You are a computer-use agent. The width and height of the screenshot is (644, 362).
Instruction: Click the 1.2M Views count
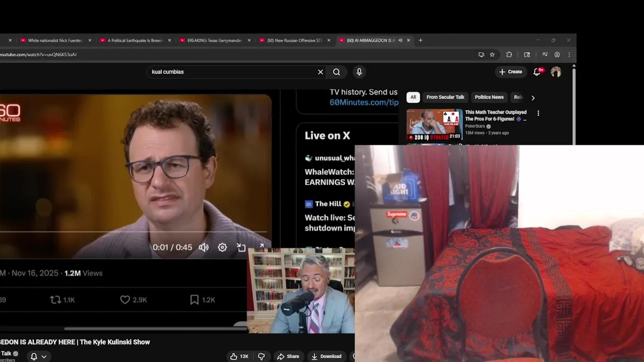tap(83, 273)
